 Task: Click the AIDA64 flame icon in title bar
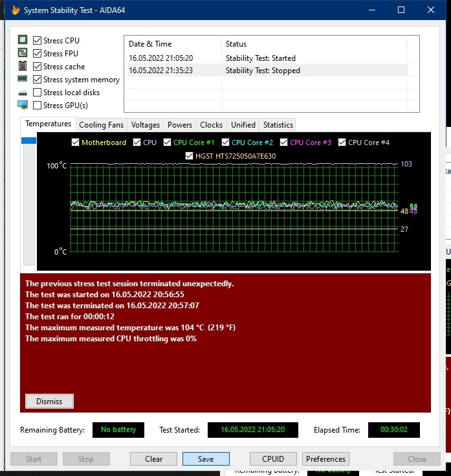point(16,10)
